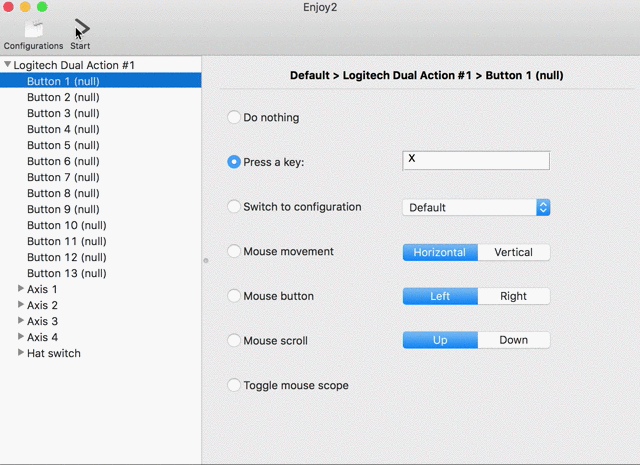The width and height of the screenshot is (640, 465).
Task: Select Button 12 (null) in the list
Action: pyautogui.click(x=100, y=257)
